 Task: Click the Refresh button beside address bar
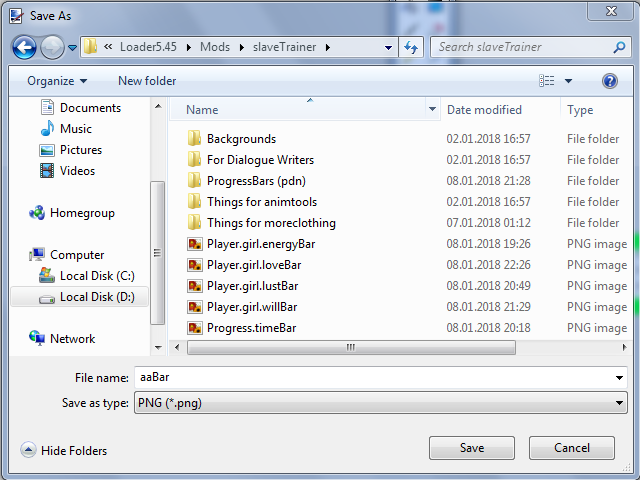click(x=411, y=47)
